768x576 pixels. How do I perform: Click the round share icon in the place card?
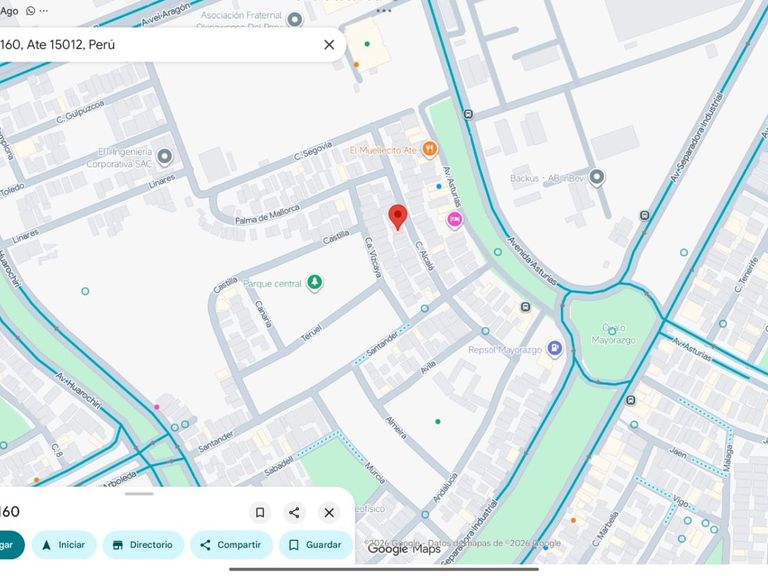(294, 512)
